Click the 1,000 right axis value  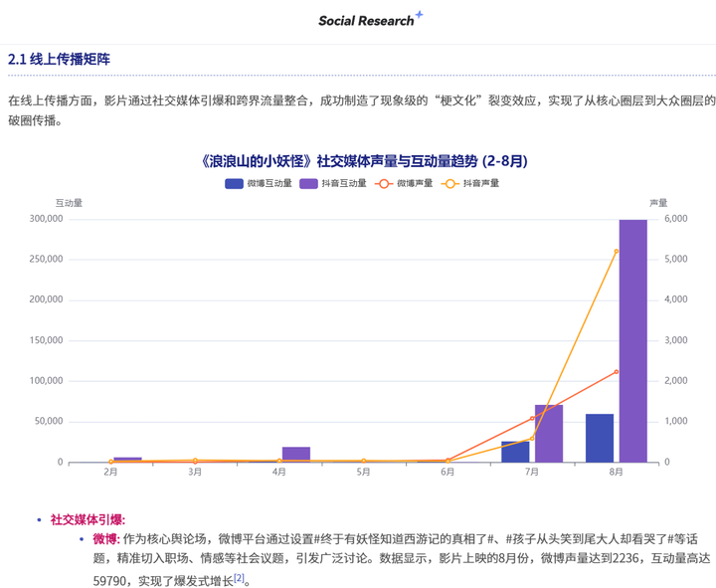coord(676,421)
